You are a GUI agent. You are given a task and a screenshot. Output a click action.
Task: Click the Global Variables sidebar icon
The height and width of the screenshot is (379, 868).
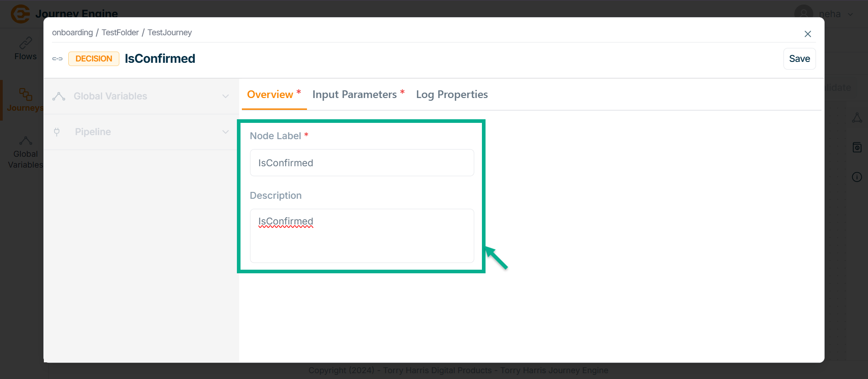(25, 141)
